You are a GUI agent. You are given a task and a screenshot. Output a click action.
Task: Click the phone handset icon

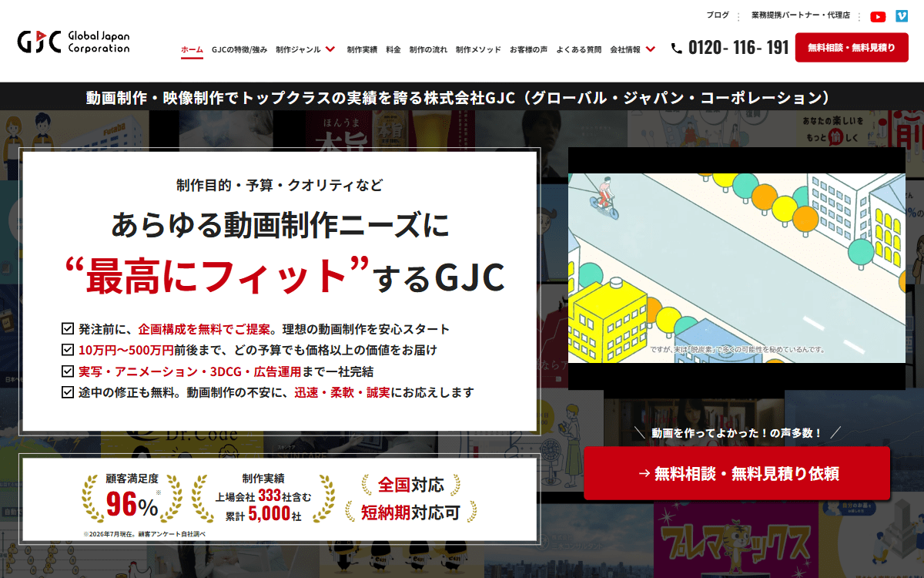point(676,48)
